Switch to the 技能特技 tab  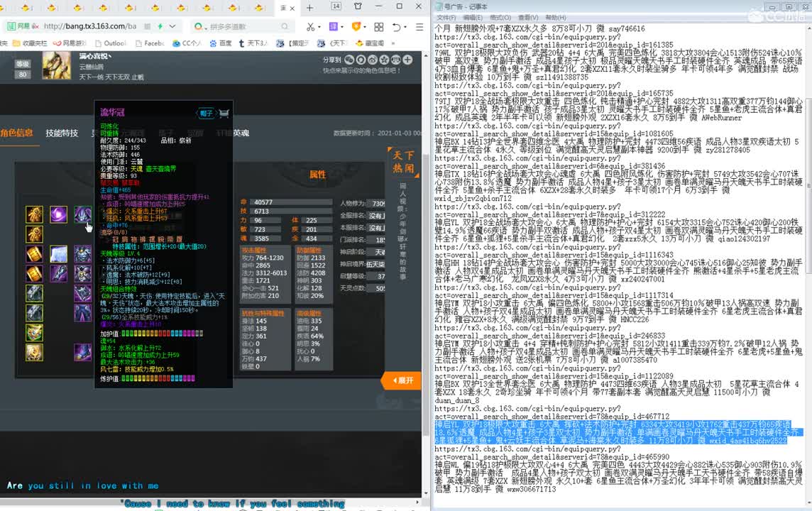coord(62,133)
